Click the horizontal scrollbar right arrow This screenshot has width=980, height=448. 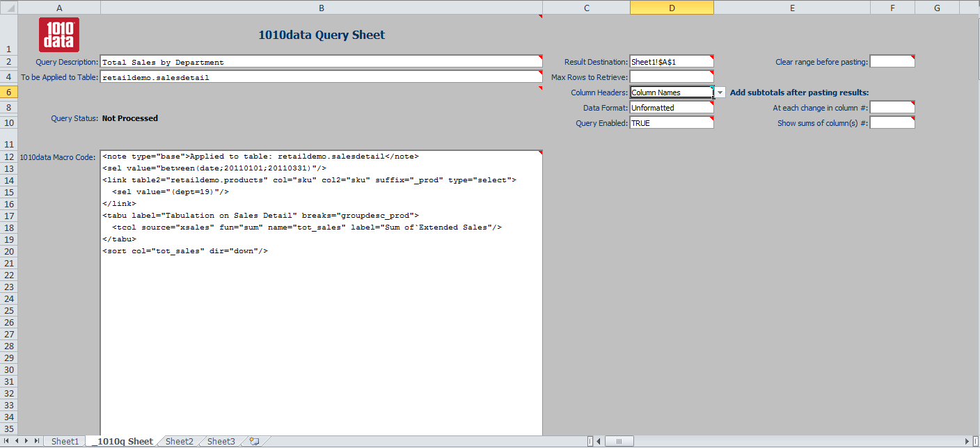pyautogui.click(x=967, y=441)
